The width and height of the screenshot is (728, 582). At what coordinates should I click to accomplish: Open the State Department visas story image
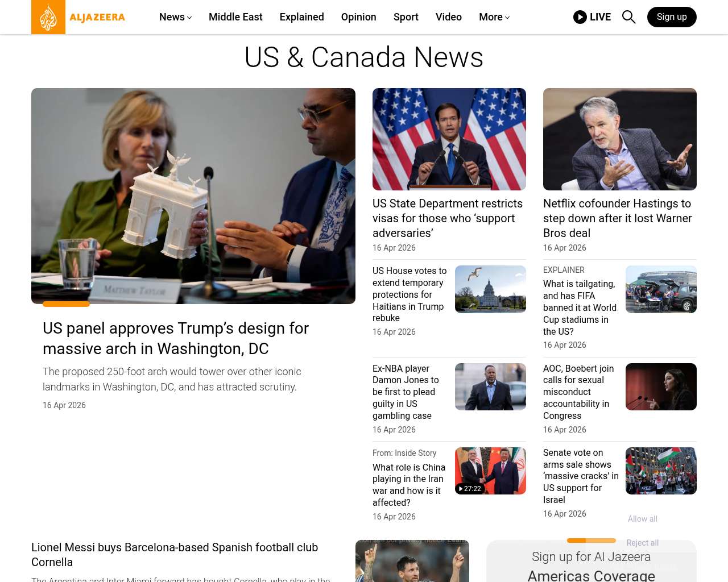pyautogui.click(x=449, y=139)
